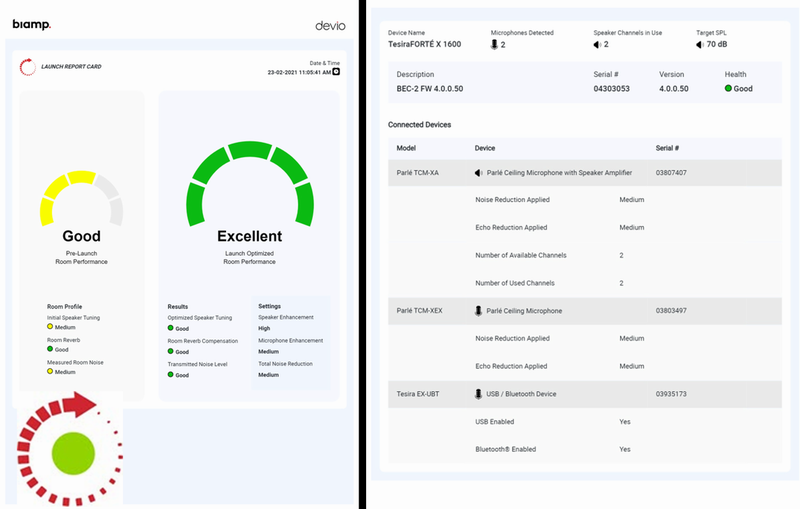The height and width of the screenshot is (509, 800).
Task: Click the green Health Good indicator
Action: [x=729, y=88]
